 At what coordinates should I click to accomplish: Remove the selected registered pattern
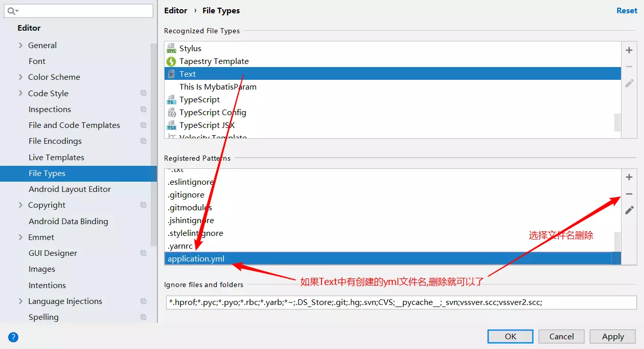(629, 194)
